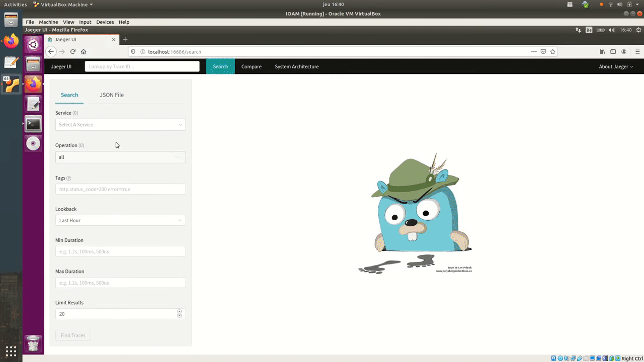The image size is (644, 362).
Task: Open the VirtualBox Devices menu
Action: pyautogui.click(x=105, y=22)
